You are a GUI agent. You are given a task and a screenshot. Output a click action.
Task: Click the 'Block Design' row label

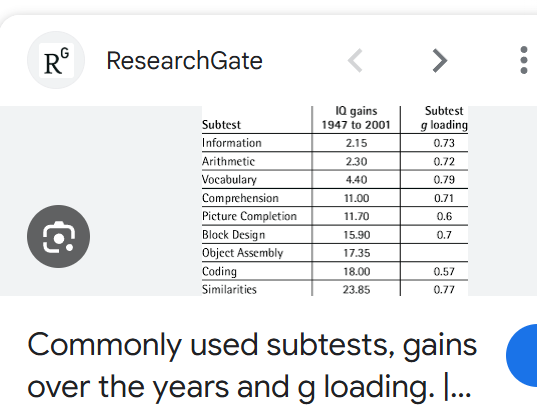coord(234,235)
